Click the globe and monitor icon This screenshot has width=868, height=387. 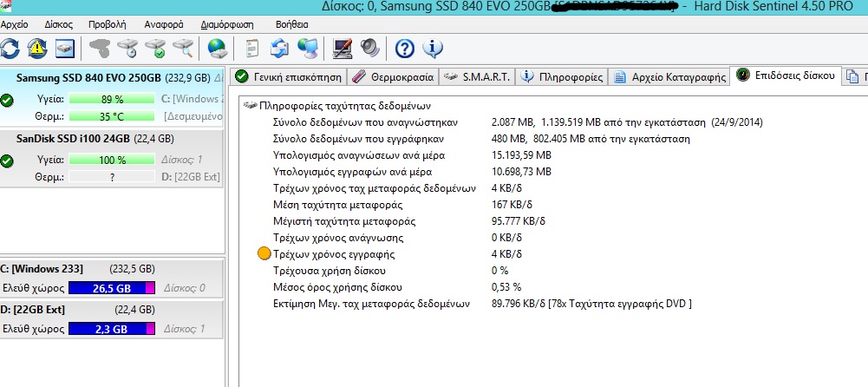307,49
